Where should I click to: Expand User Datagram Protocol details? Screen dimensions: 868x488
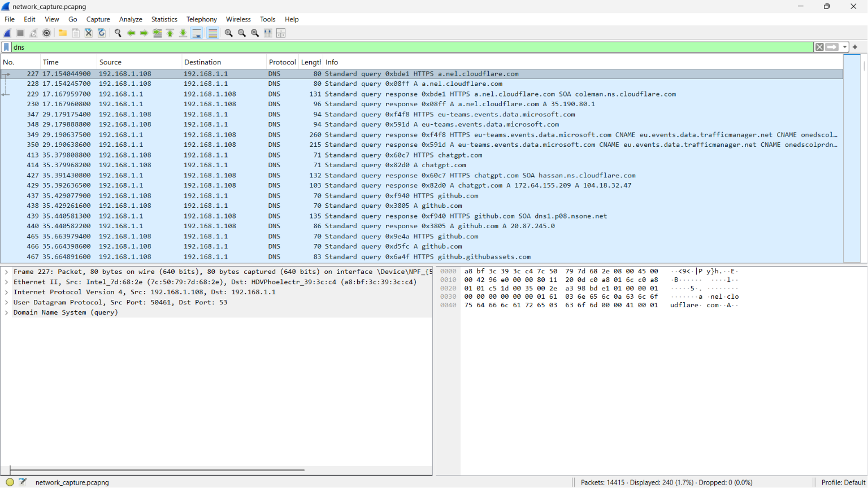point(6,302)
